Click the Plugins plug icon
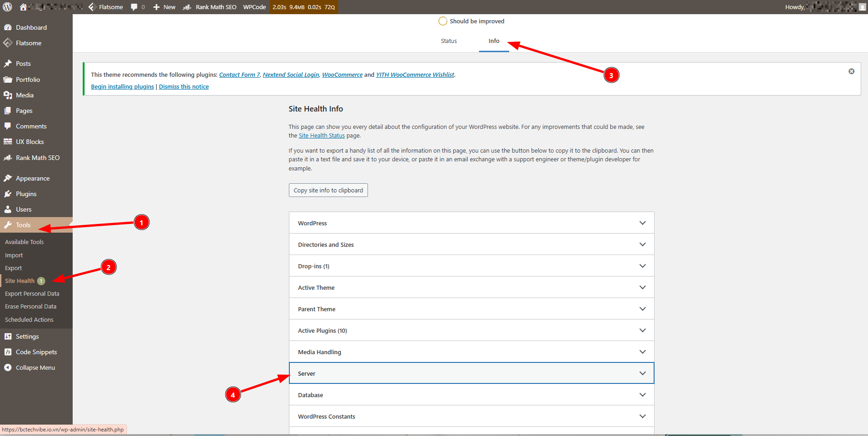 pyautogui.click(x=8, y=194)
